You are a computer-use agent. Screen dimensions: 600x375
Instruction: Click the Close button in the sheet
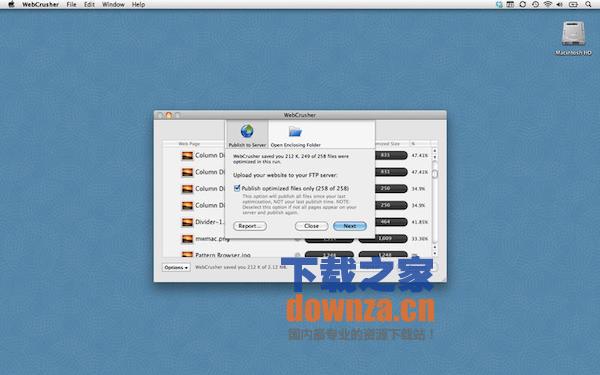pos(311,226)
